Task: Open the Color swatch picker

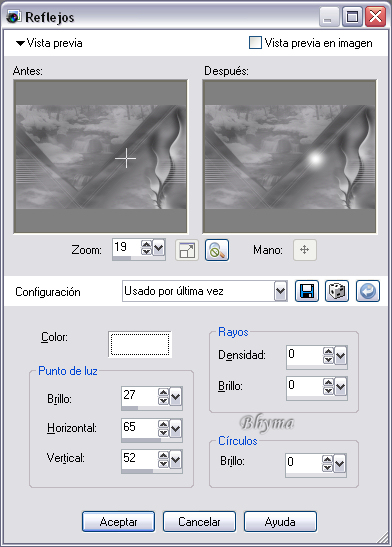Action: (140, 344)
